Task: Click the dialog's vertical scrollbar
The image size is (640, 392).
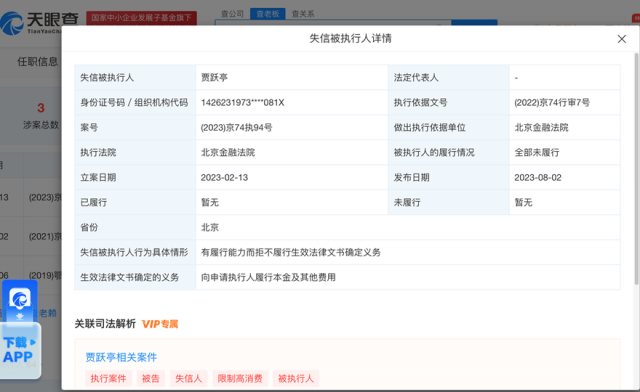Action: point(636,169)
